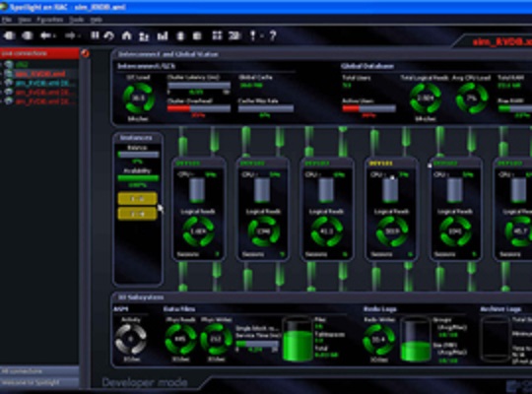The height and width of the screenshot is (394, 532).
Task: Click the Avg CPU Load gauge showing 7%
Action: 472,98
